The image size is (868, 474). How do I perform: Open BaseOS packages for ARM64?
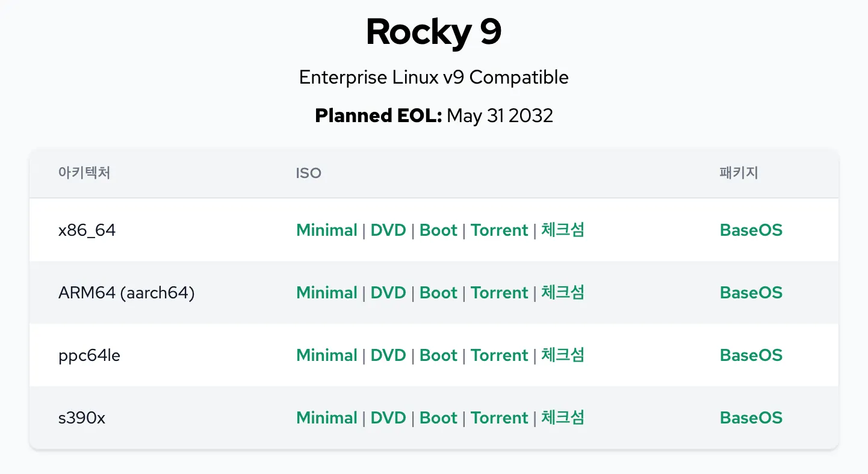[751, 293]
